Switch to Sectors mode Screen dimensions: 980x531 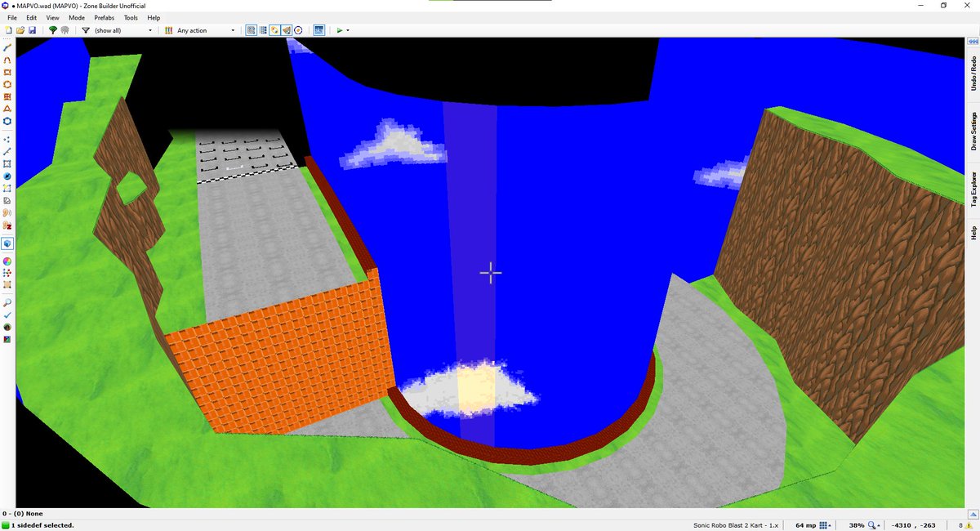(7, 163)
